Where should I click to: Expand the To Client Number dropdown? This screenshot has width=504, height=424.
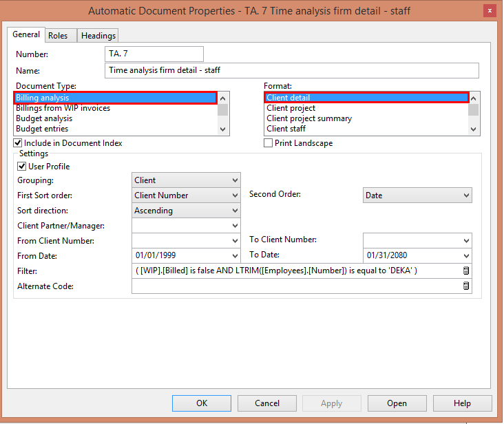466,241
